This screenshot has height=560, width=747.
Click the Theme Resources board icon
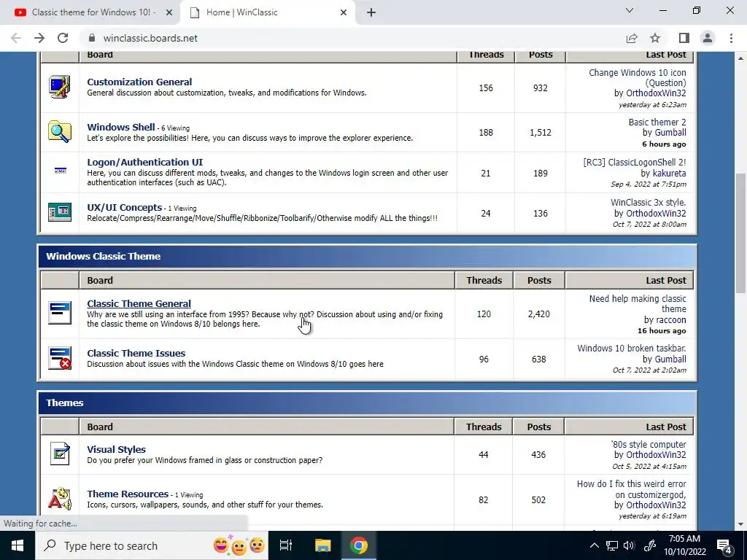click(60, 499)
